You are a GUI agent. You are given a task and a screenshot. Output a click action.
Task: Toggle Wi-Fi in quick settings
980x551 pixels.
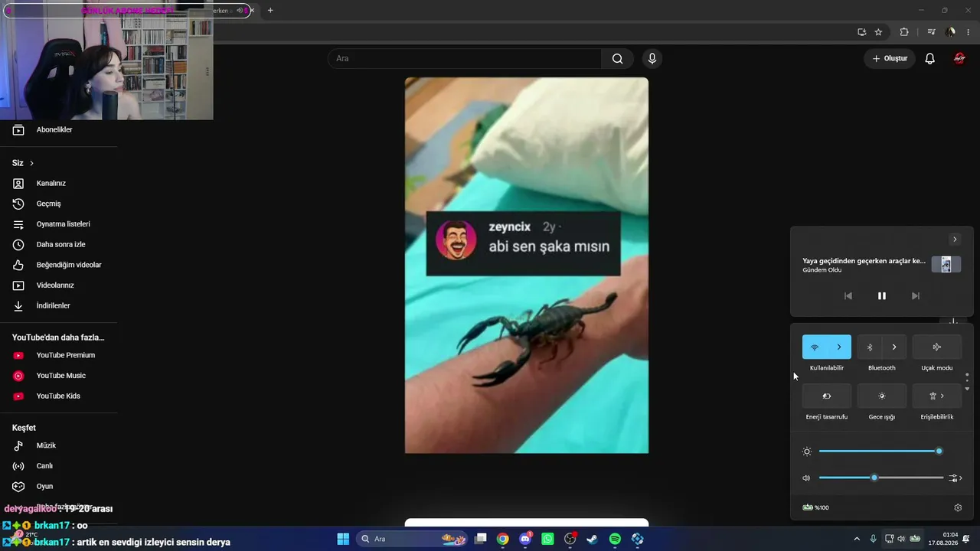(815, 347)
